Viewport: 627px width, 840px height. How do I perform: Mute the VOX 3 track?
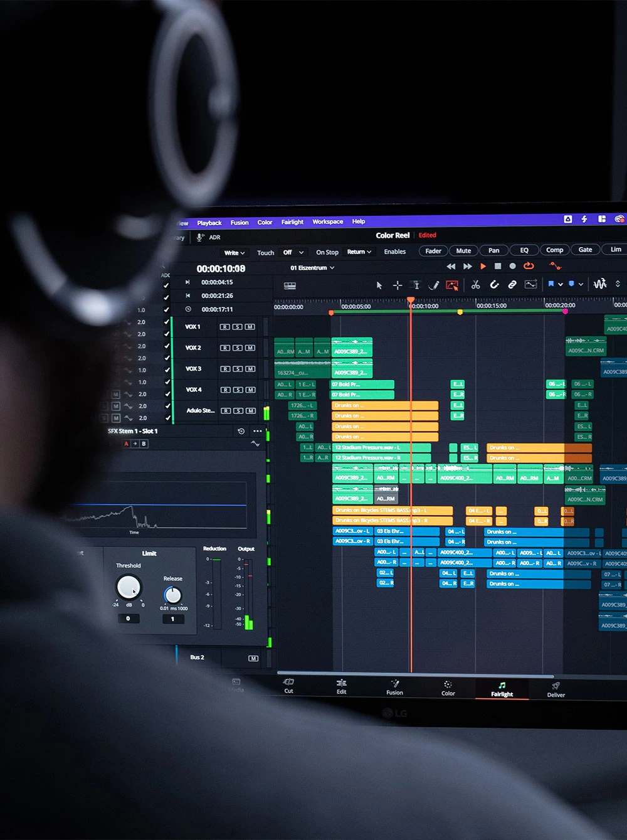[250, 369]
